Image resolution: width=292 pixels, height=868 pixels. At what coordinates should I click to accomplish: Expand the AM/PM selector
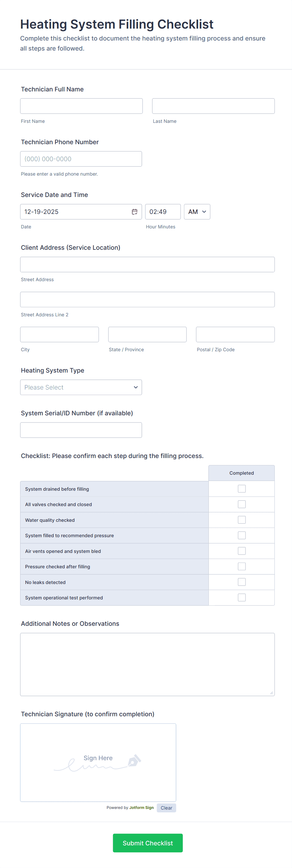tap(197, 212)
